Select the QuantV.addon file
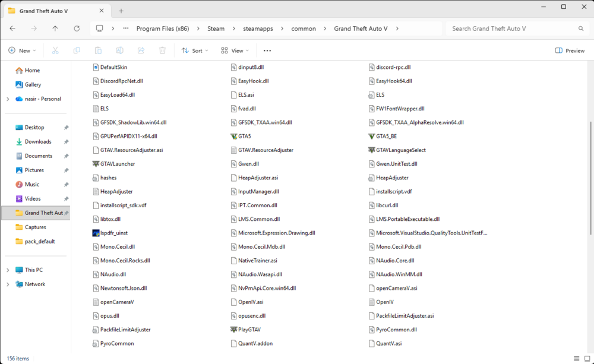 coord(251,344)
